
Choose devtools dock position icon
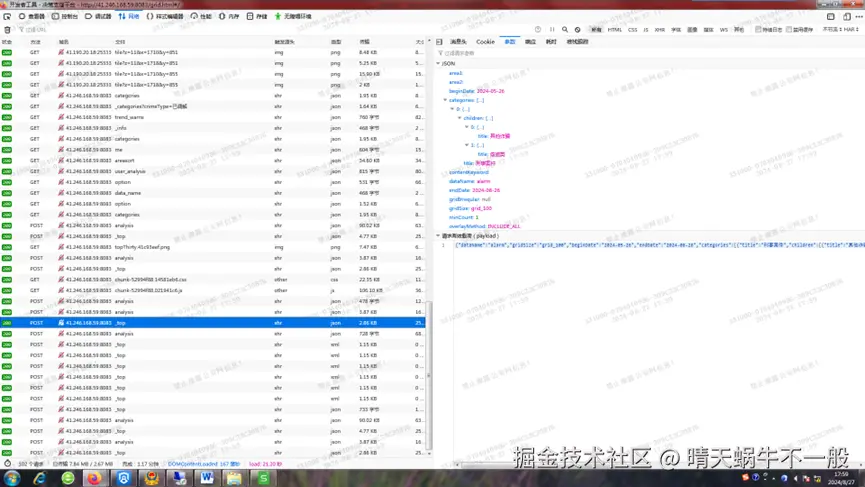[x=831, y=17]
